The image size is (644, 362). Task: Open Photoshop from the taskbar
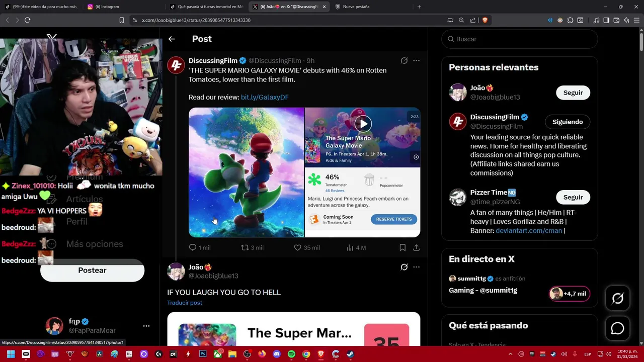(203, 354)
